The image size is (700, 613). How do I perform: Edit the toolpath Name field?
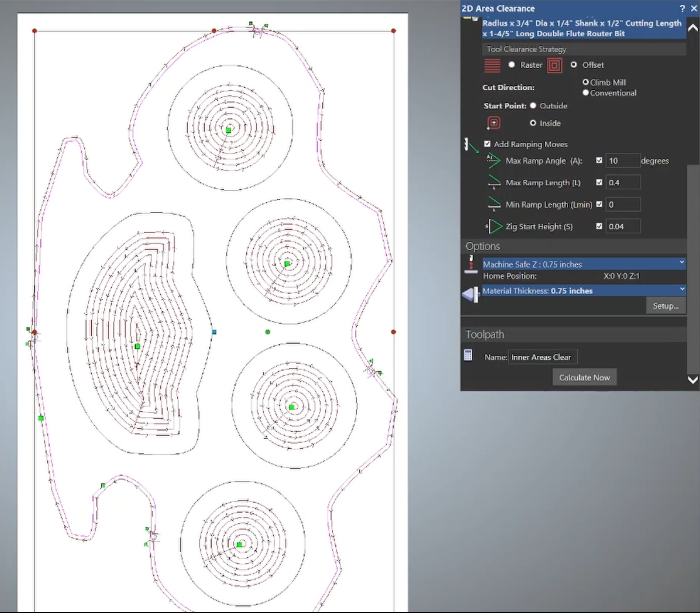[543, 357]
